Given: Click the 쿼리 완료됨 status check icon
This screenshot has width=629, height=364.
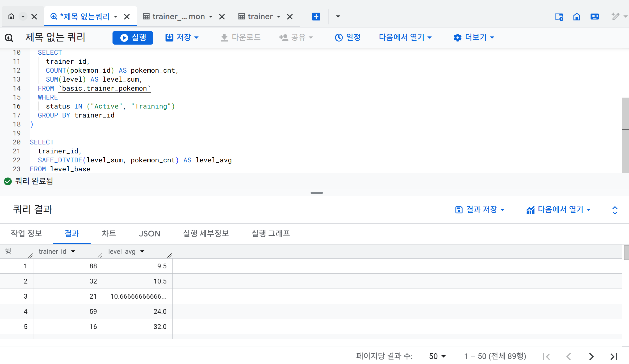Looking at the screenshot, I should point(8,181).
